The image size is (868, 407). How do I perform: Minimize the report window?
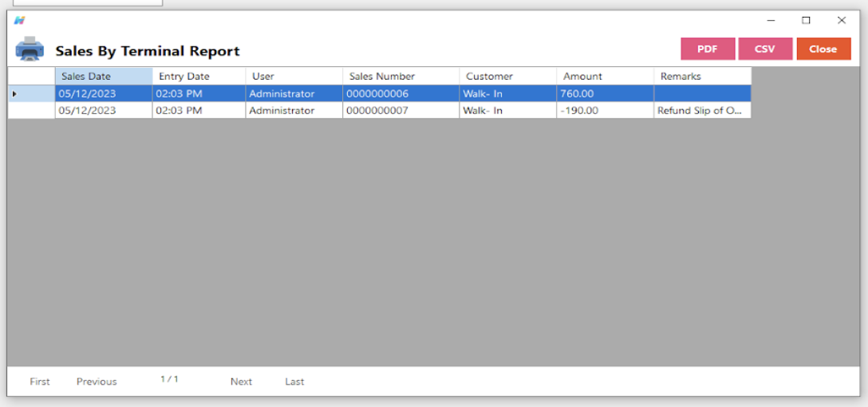click(771, 21)
